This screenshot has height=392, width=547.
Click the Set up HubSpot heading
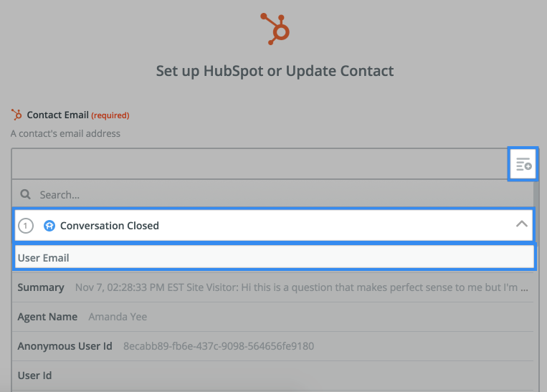pos(275,71)
